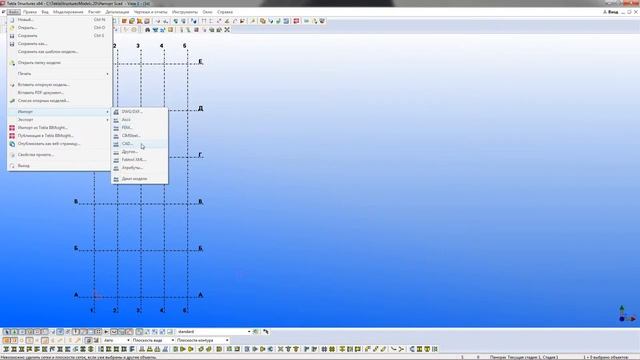640x360 pixels.
Task: Open the Расчет menu
Action: click(x=94, y=12)
